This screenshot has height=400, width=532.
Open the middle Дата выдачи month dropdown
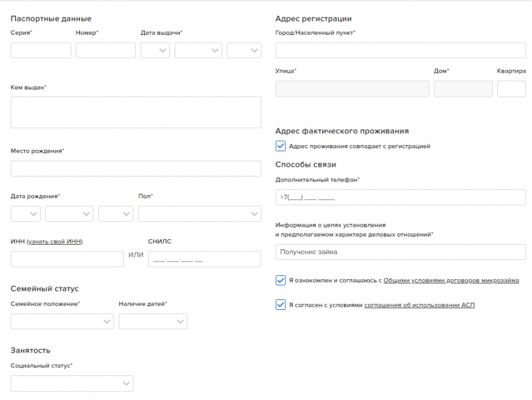[198, 51]
